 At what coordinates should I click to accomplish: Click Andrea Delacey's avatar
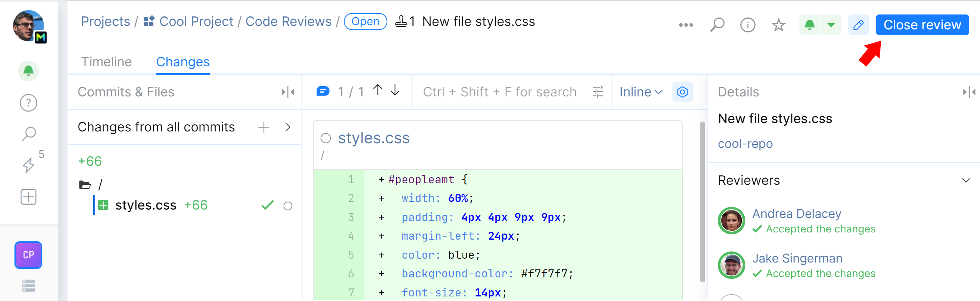click(x=732, y=221)
